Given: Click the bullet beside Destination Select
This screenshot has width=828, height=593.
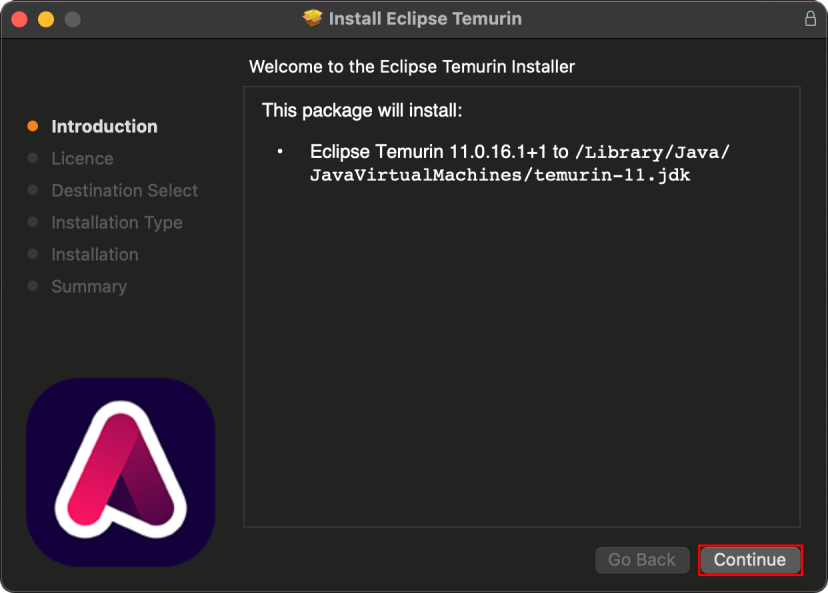Looking at the screenshot, I should click(x=33, y=190).
